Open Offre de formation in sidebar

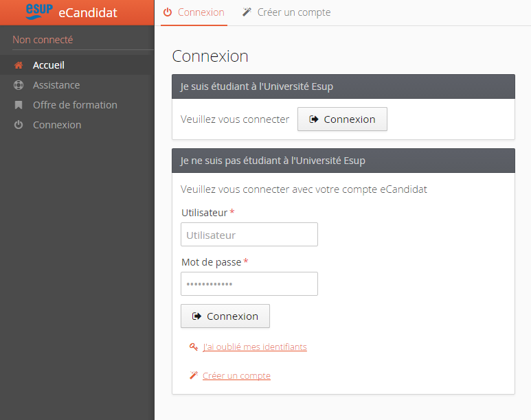click(75, 105)
